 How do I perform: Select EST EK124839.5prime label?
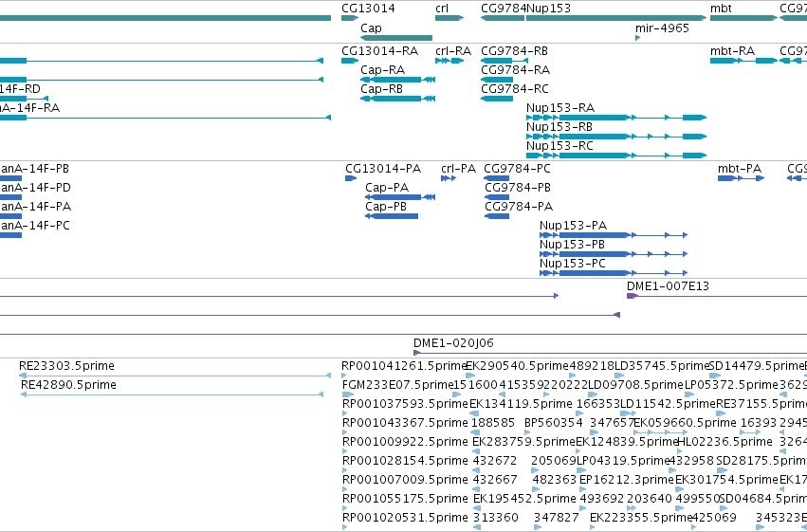(627, 442)
